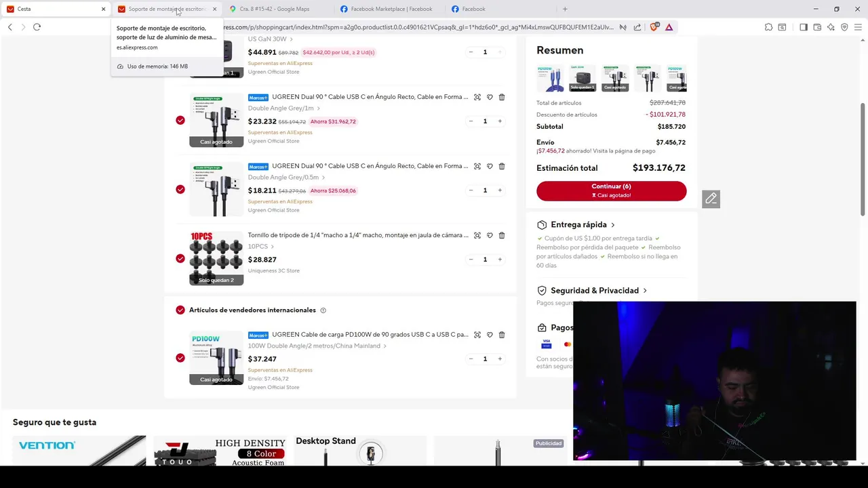Increase quantity of PD100W charging cable

tap(500, 359)
